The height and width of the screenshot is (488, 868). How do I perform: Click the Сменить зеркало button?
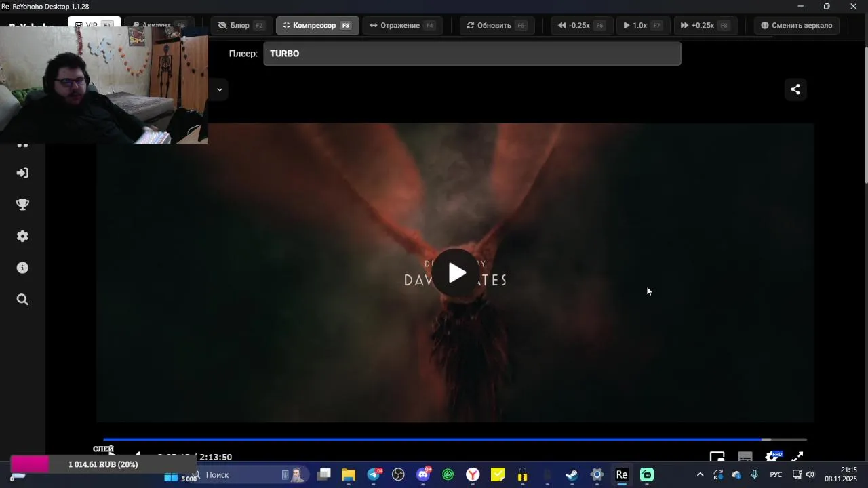(x=797, y=26)
